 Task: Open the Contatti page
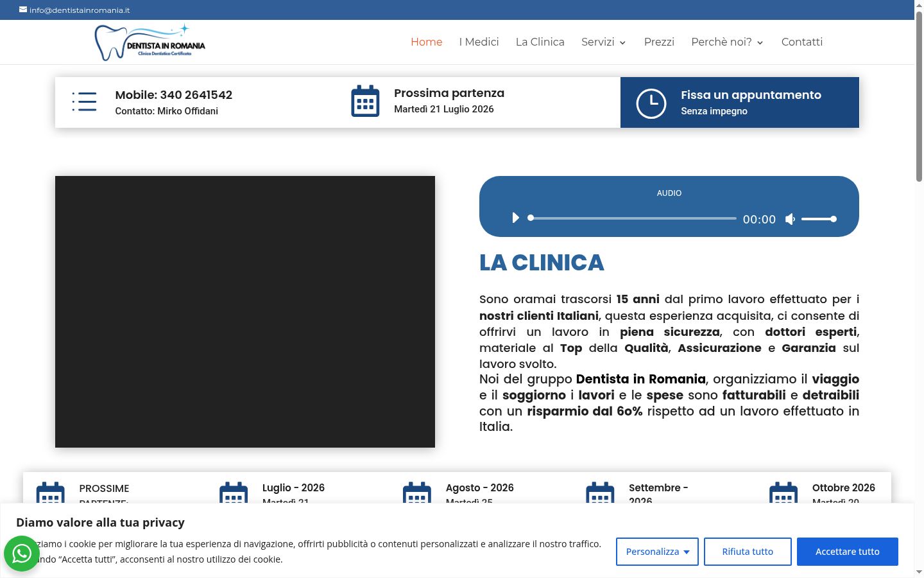click(x=802, y=42)
